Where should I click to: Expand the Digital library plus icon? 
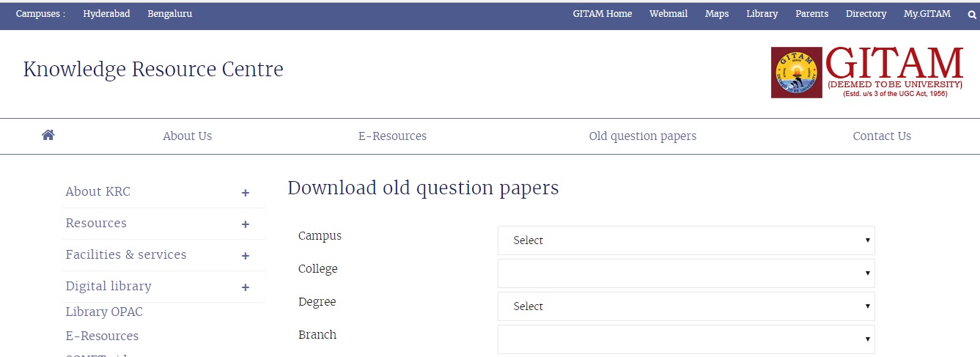point(246,287)
